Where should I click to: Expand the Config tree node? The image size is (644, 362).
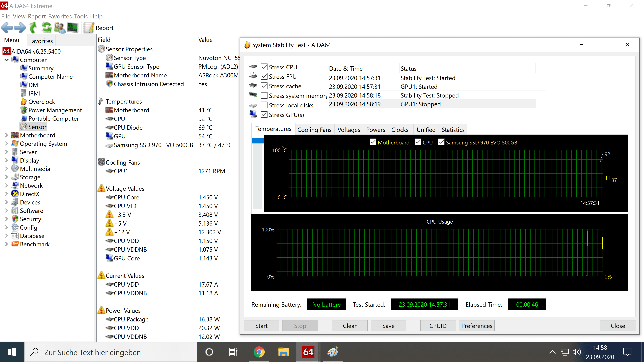coord(7,227)
